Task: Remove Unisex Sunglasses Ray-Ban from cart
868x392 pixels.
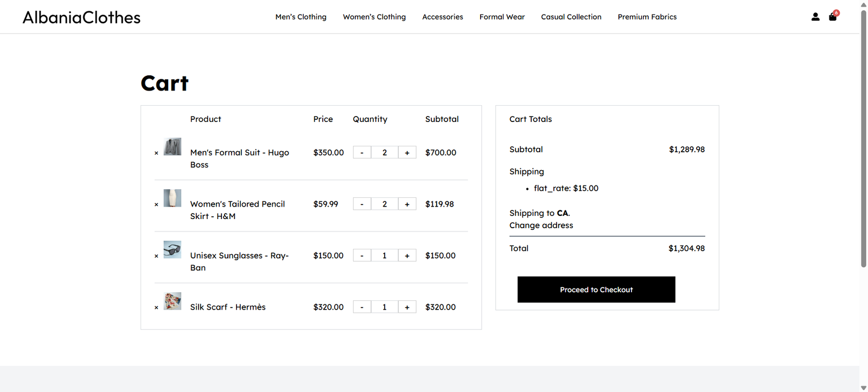Action: point(156,256)
